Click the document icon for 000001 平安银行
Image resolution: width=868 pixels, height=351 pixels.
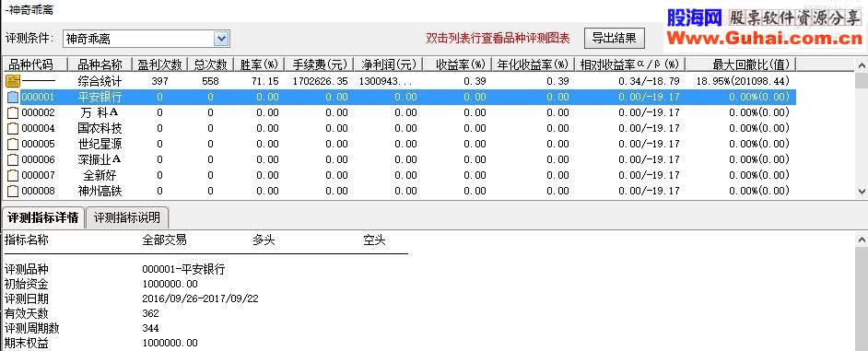click(13, 98)
